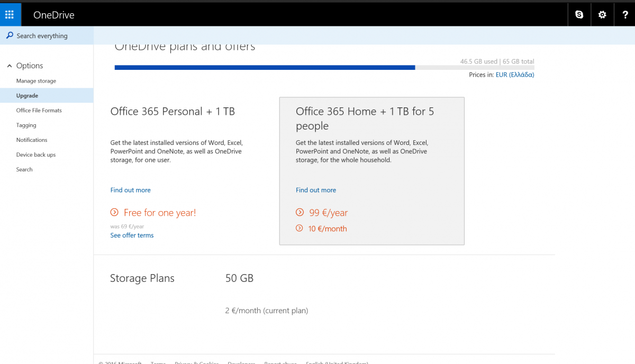Viewport: 635px width, 364px height.
Task: Click the Office 365 Home + 1 TB heading
Action: [365, 119]
